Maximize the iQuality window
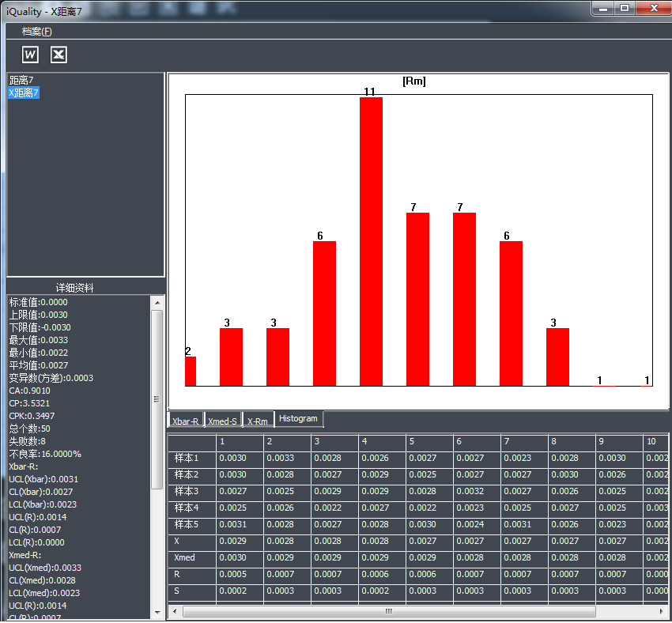Viewport: 672px width, 623px height. 625,8
